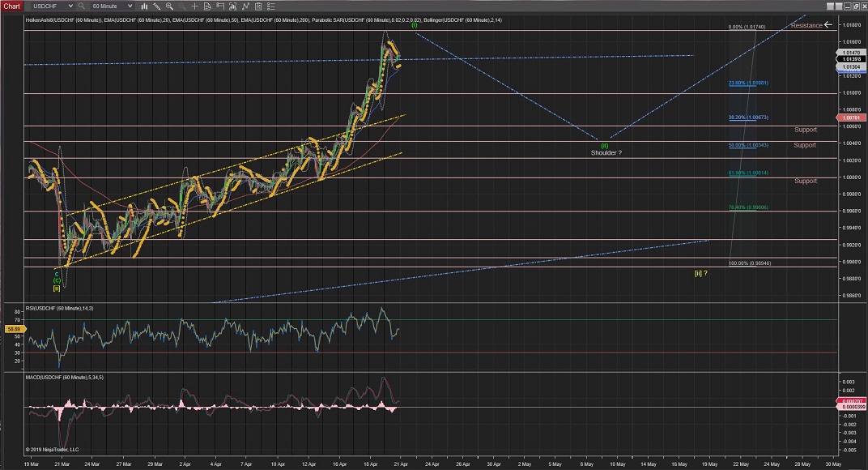Select the green (i) wave label at top
The image size is (868, 470).
coord(415,25)
